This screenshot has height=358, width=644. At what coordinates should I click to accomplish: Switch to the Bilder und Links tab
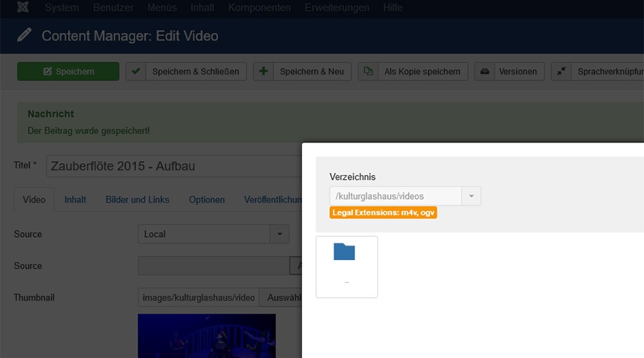[137, 200]
